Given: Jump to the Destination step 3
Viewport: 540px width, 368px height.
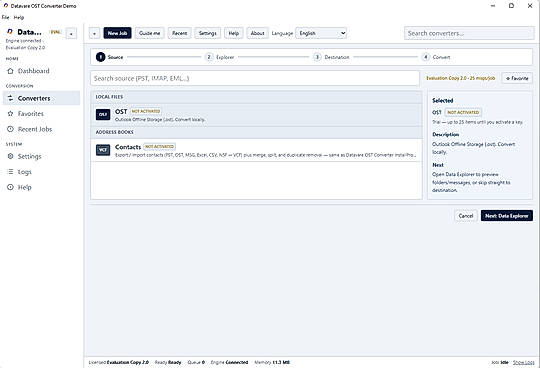Looking at the screenshot, I should coord(332,57).
